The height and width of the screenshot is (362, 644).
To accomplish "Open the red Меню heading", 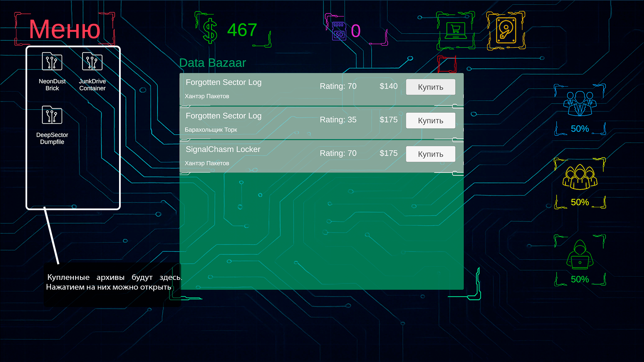I will tap(64, 29).
